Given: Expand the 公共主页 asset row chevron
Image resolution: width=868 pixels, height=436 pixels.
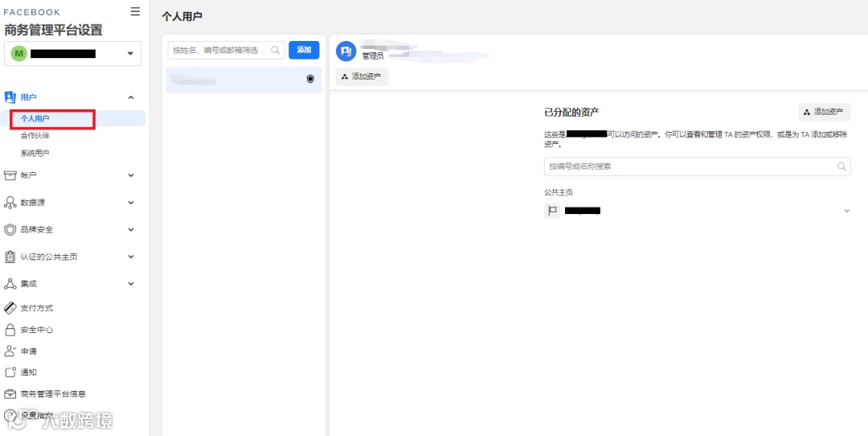Looking at the screenshot, I should pyautogui.click(x=846, y=211).
